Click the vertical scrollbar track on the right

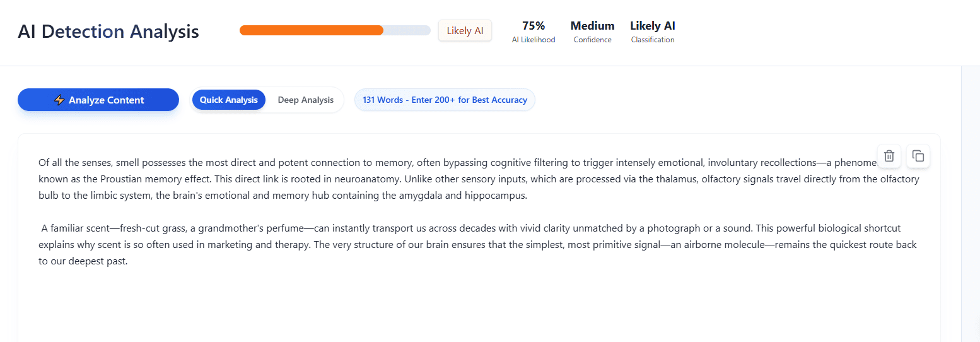970,202
